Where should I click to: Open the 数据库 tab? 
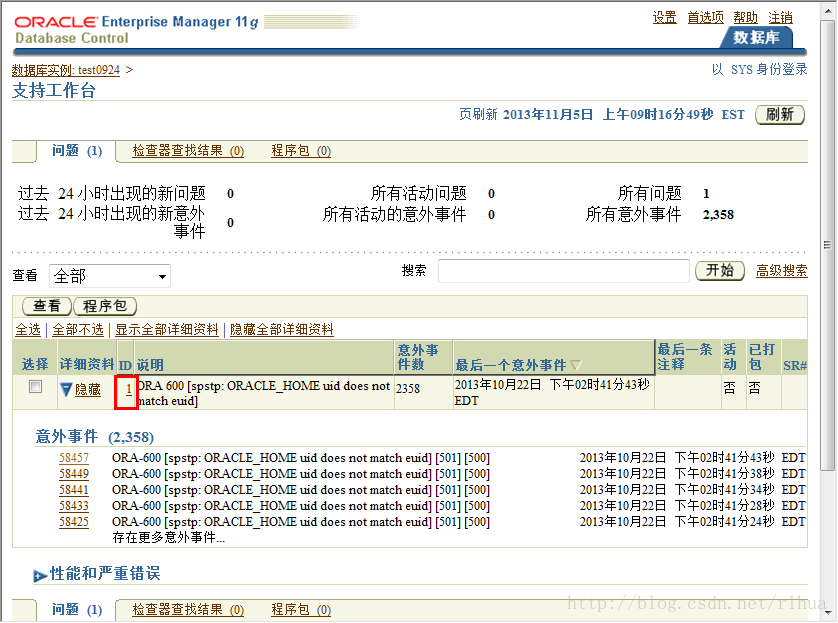click(756, 37)
